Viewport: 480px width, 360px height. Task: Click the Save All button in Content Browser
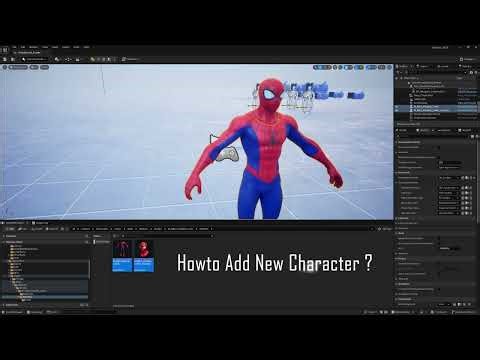point(52,229)
